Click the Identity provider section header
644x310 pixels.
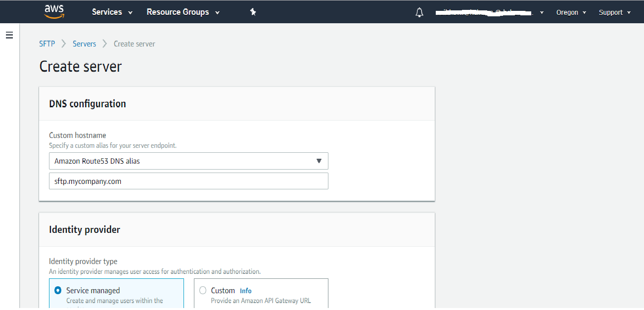coord(85,229)
